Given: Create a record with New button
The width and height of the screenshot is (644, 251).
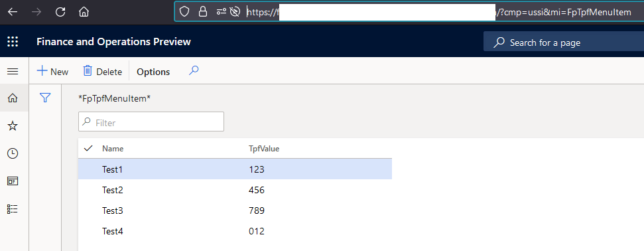Looking at the screenshot, I should 52,72.
